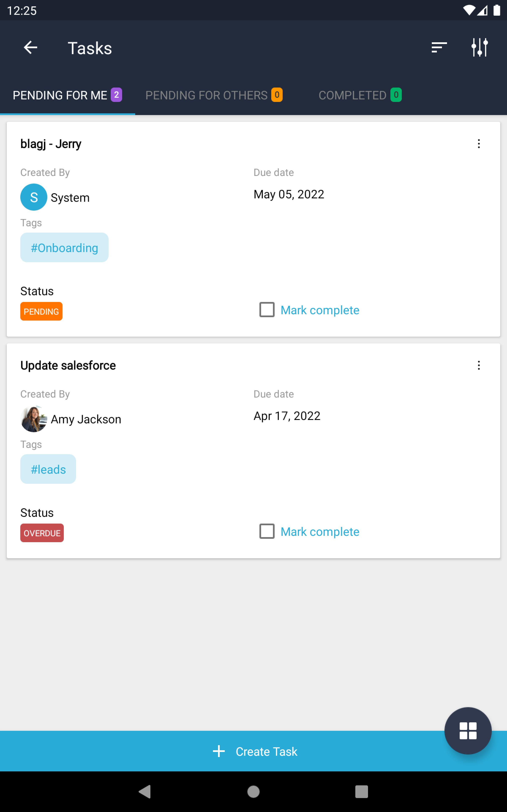Open the Update salesforce task title
Viewport: 507px width, 812px height.
pyautogui.click(x=68, y=365)
